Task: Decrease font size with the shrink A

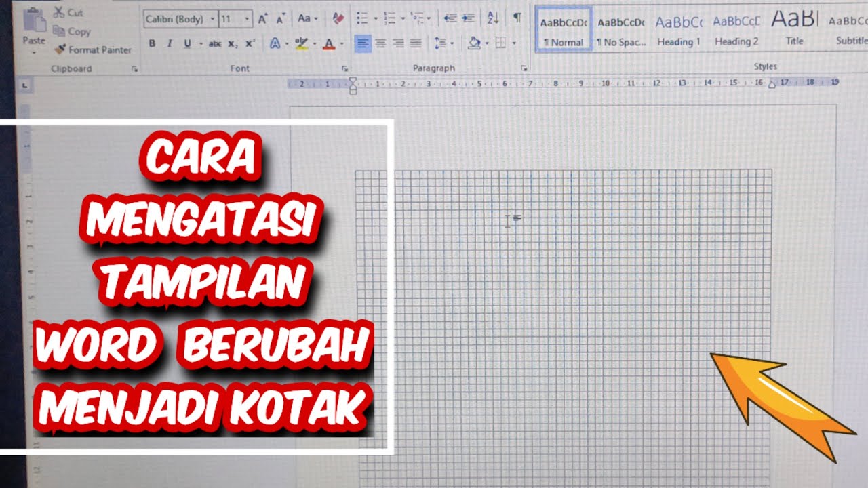Action: click(x=280, y=19)
